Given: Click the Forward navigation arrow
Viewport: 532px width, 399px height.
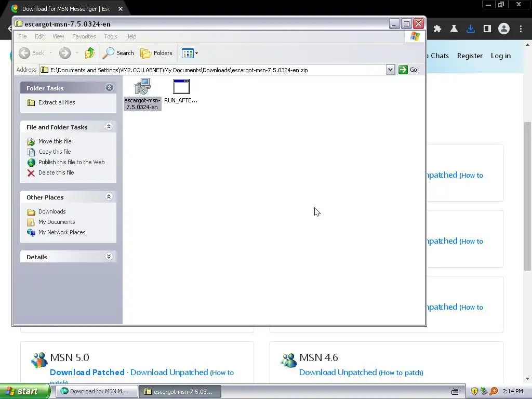Looking at the screenshot, I should 65,53.
